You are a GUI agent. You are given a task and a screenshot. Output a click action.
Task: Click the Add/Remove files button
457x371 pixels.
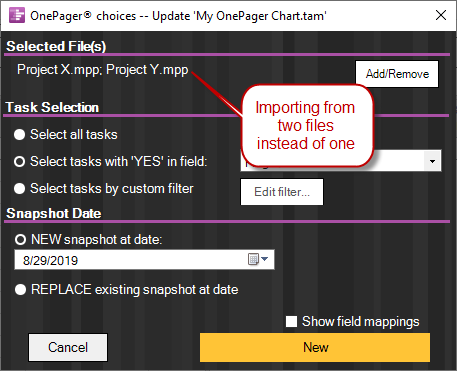coord(397,74)
